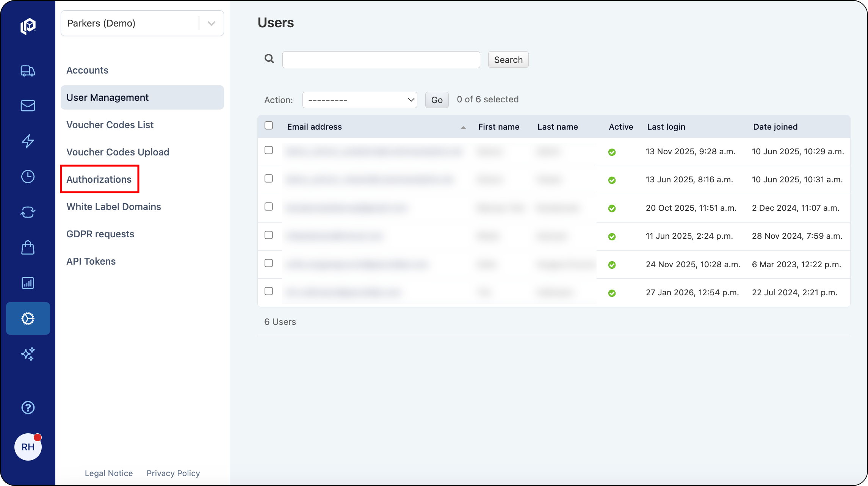Click inside the search input field
Viewport: 868px width, 486px height.
(x=381, y=60)
